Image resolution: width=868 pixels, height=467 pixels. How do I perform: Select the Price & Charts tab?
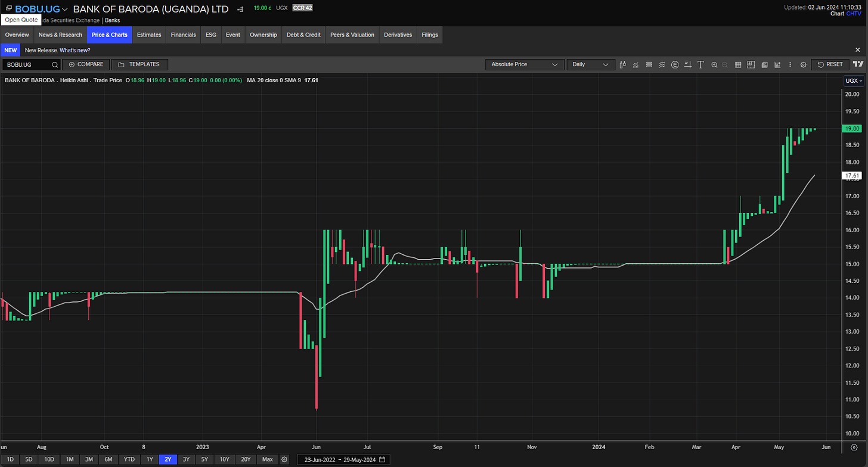click(110, 35)
